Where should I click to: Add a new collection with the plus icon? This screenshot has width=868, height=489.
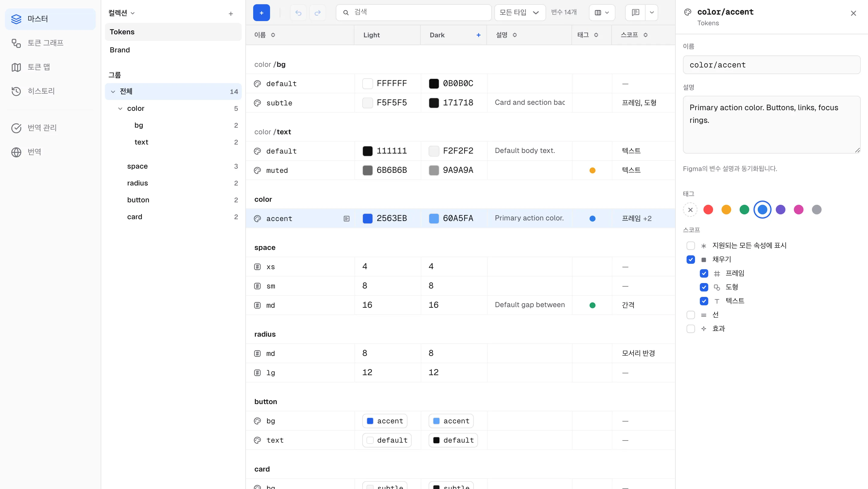[x=231, y=14]
